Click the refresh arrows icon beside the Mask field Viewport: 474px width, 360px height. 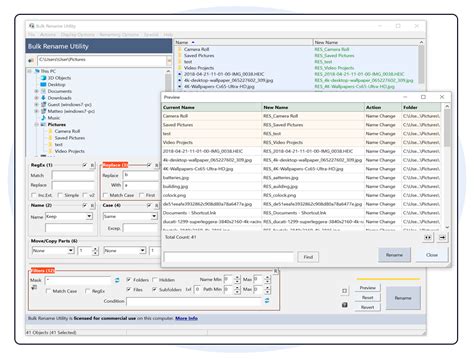(x=117, y=280)
